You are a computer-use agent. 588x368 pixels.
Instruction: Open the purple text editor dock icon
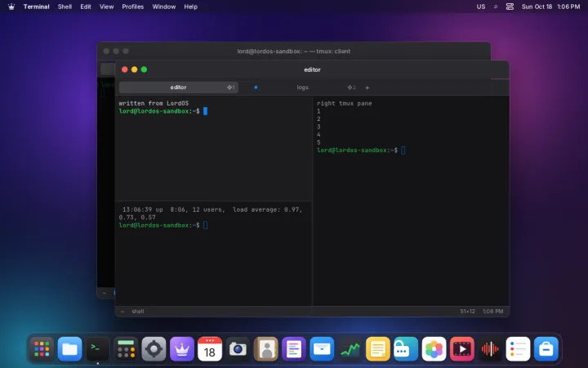(294, 349)
